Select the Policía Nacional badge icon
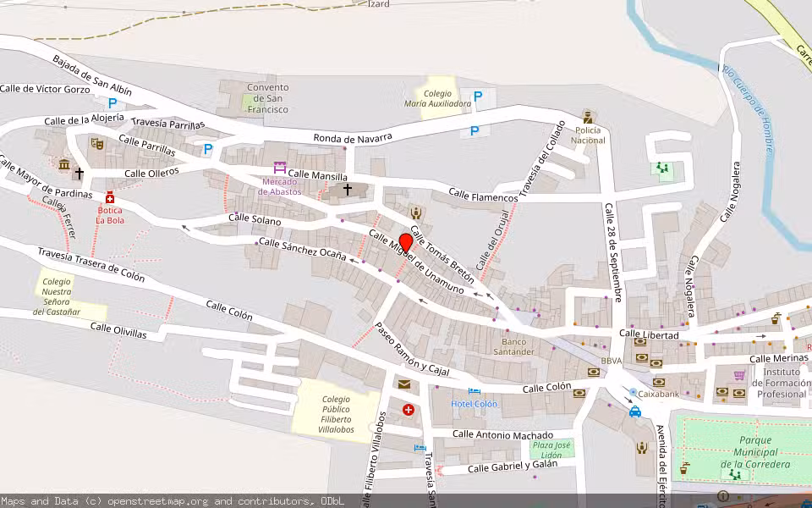 coord(588,118)
